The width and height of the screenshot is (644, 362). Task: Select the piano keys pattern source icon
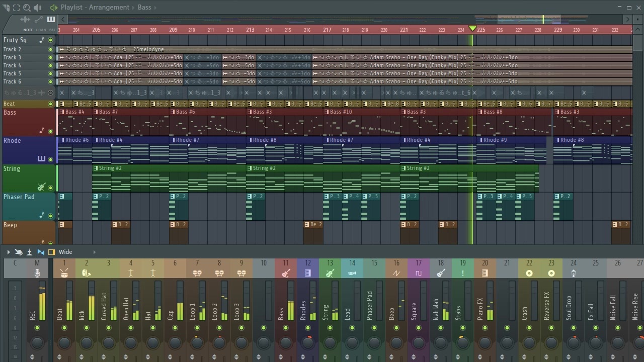coord(51,20)
